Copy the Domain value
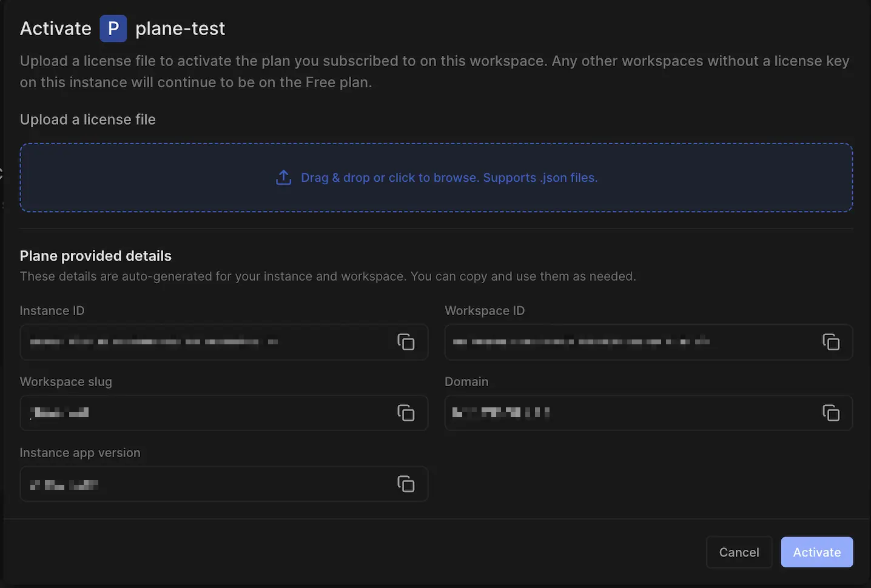The width and height of the screenshot is (871, 588). (831, 413)
